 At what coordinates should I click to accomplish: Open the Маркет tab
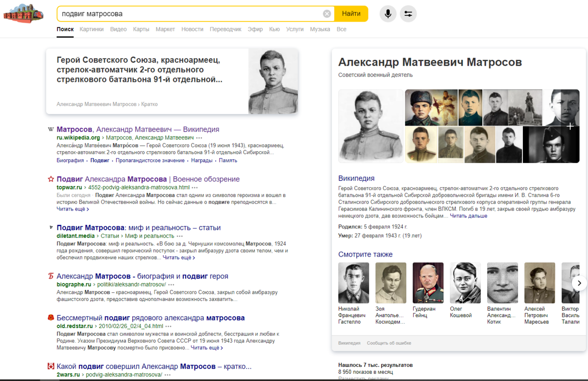click(x=165, y=29)
